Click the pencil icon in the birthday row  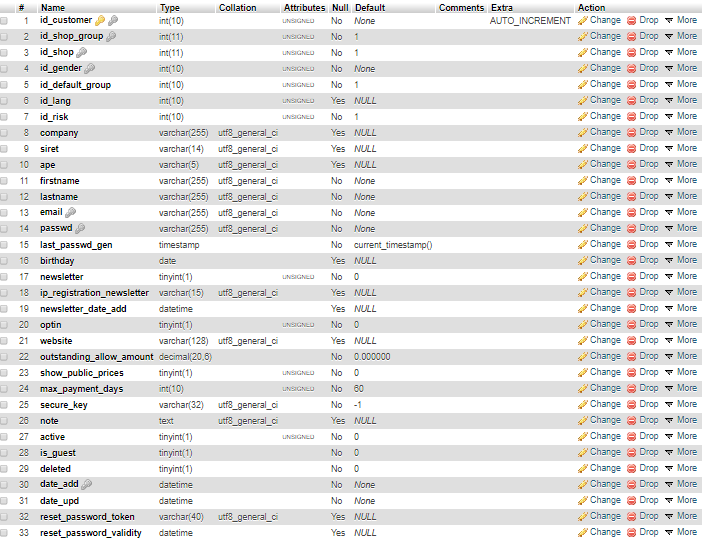pyautogui.click(x=583, y=261)
